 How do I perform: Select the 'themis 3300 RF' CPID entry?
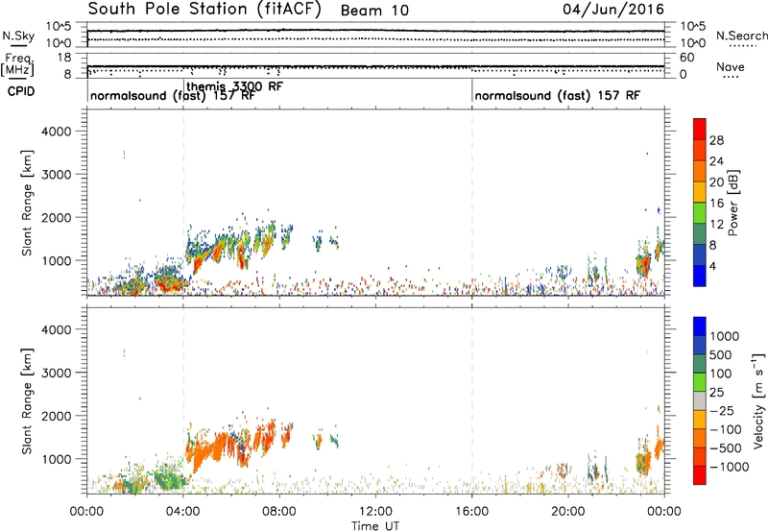click(234, 86)
